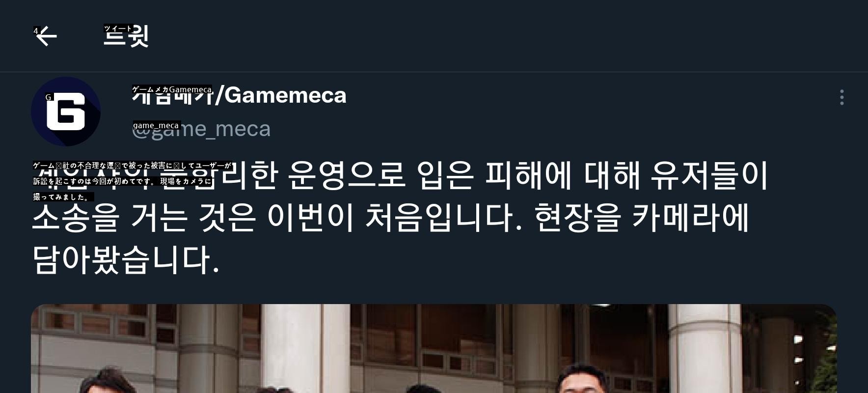Select the 트윗 page header title
The height and width of the screenshot is (393, 868).
(x=126, y=36)
